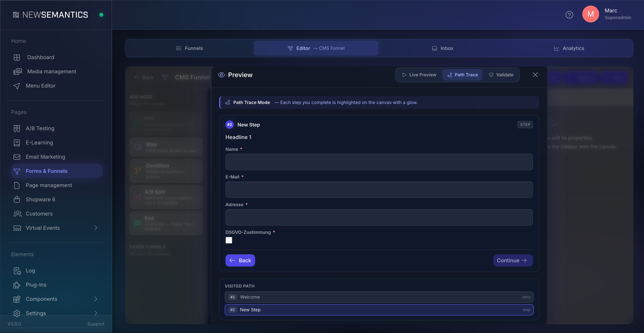Expand the Virtual Events submenu
This screenshot has height=333, width=644.
(x=96, y=228)
